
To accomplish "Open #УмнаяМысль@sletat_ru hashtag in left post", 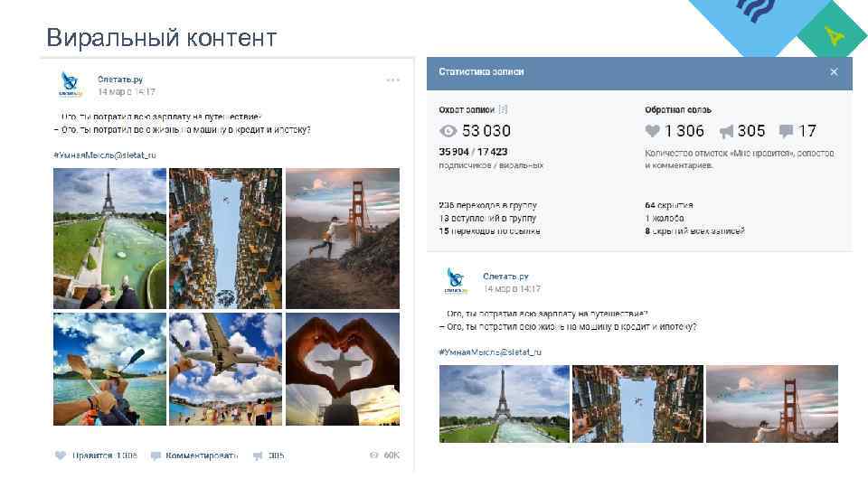I will [x=105, y=155].
